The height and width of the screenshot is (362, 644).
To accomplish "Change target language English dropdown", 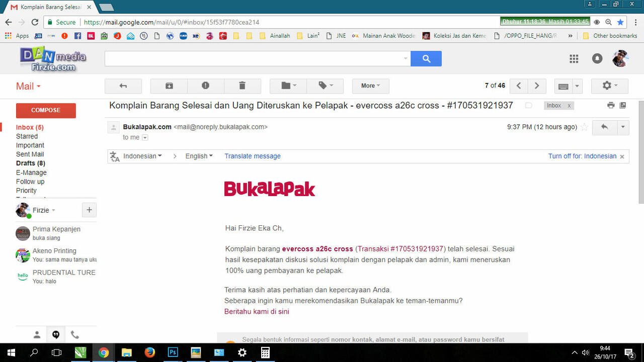I will click(x=199, y=156).
